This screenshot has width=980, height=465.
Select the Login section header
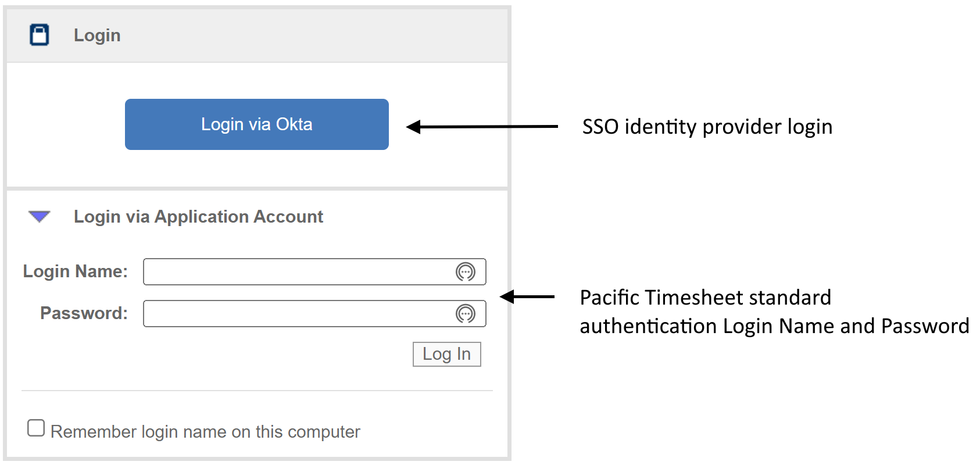[x=96, y=34]
